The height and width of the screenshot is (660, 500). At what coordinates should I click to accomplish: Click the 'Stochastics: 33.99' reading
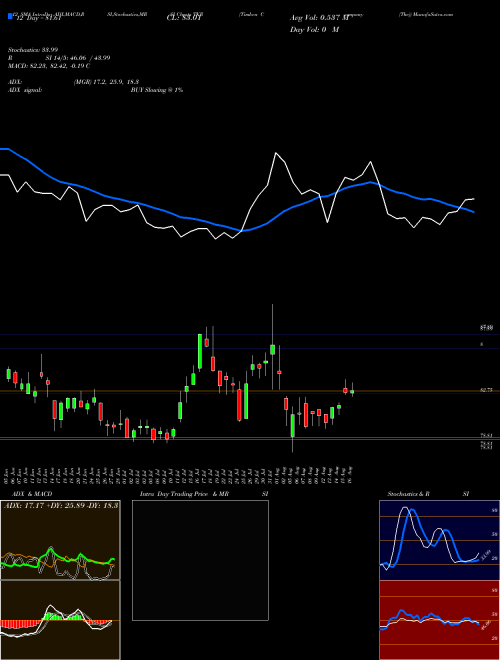coord(33,50)
